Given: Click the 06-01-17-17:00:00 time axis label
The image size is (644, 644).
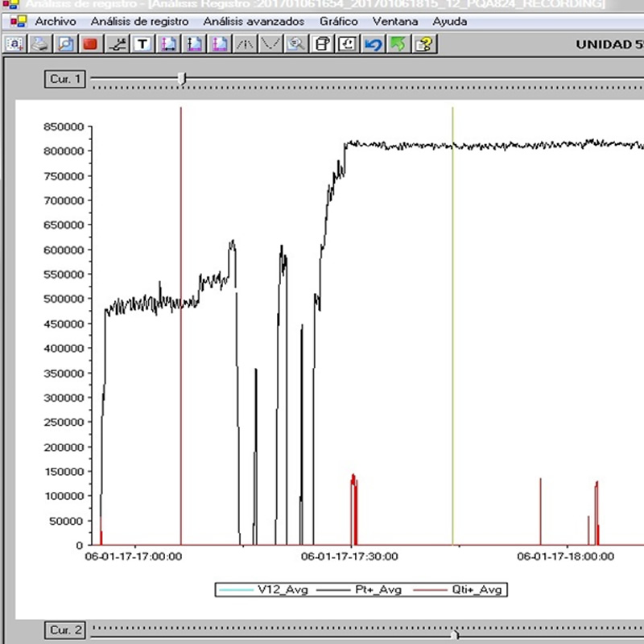Looking at the screenshot, I should coord(134,556).
